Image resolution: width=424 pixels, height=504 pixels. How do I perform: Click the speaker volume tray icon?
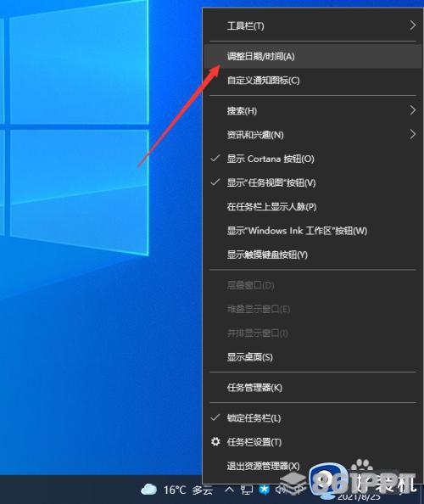click(281, 490)
